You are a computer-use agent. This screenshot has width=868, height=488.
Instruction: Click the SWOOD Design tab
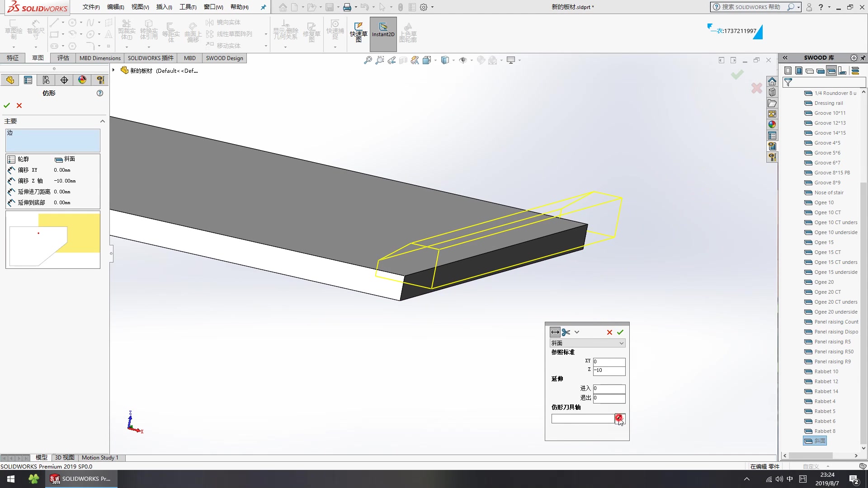coord(225,58)
